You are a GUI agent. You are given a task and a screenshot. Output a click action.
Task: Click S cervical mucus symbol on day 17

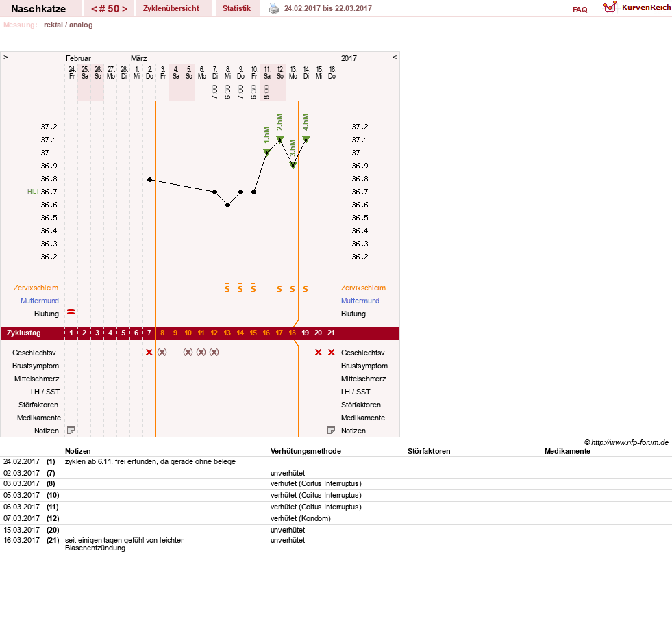click(x=279, y=289)
